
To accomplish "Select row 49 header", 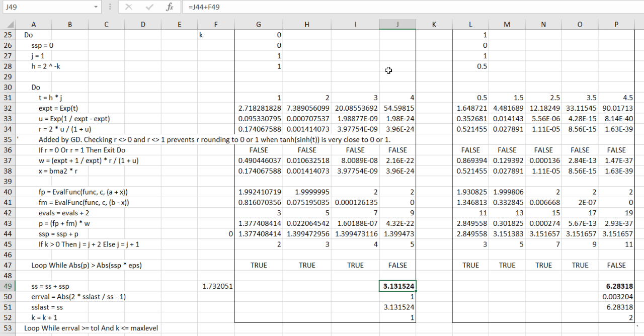I will 8,286.
